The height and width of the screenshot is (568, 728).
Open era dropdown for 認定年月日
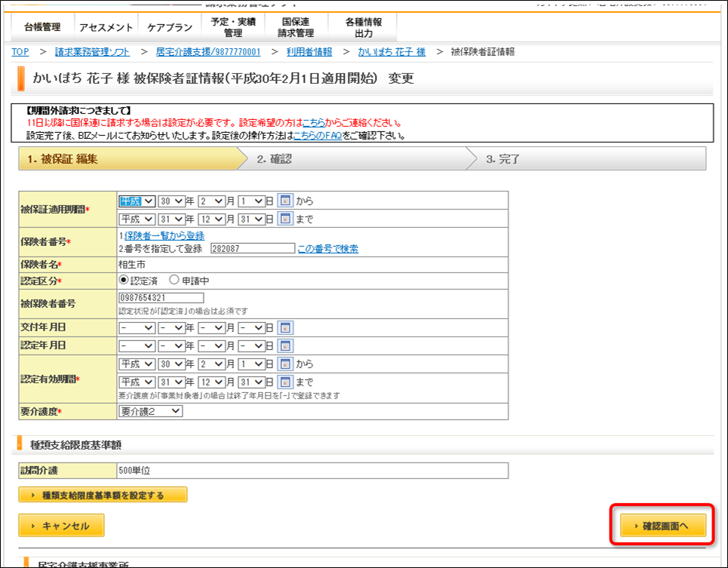(x=137, y=346)
